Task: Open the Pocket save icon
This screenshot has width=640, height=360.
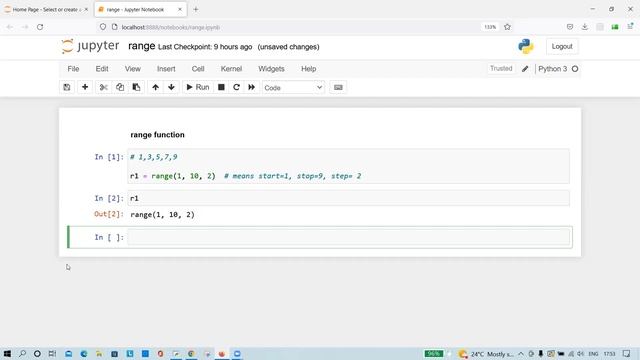Action: tap(570, 27)
